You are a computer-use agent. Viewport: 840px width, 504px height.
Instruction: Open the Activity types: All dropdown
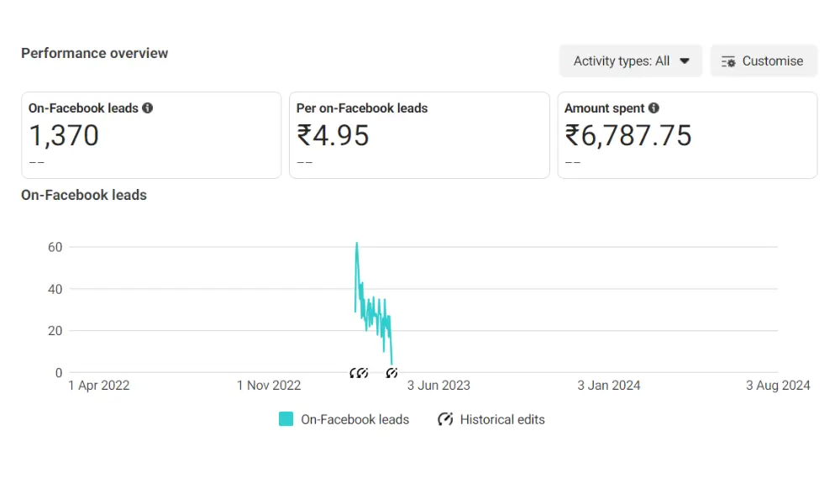tap(631, 61)
